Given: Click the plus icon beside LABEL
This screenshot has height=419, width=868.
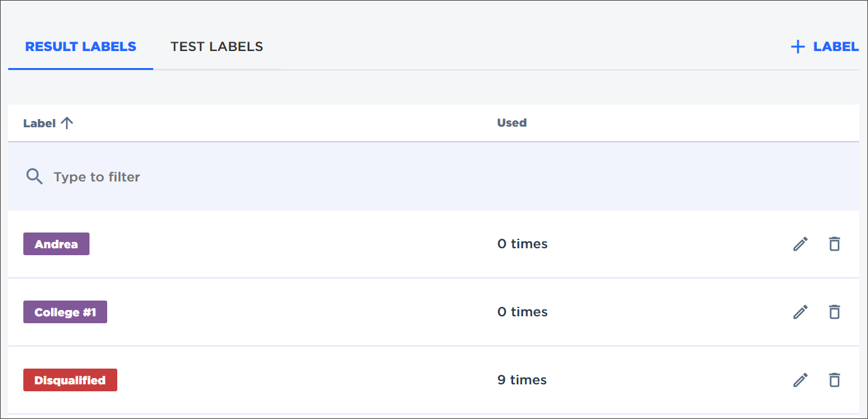Looking at the screenshot, I should click(x=797, y=47).
